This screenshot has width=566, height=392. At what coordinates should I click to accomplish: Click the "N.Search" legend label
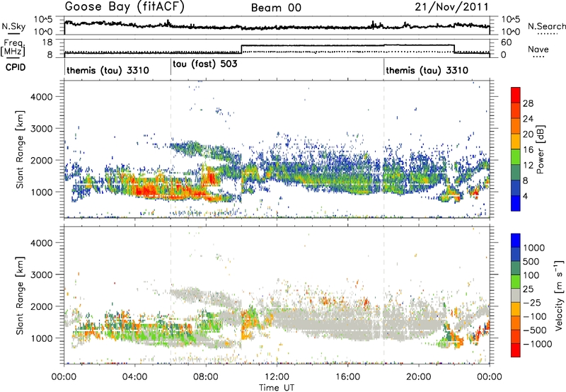(546, 26)
